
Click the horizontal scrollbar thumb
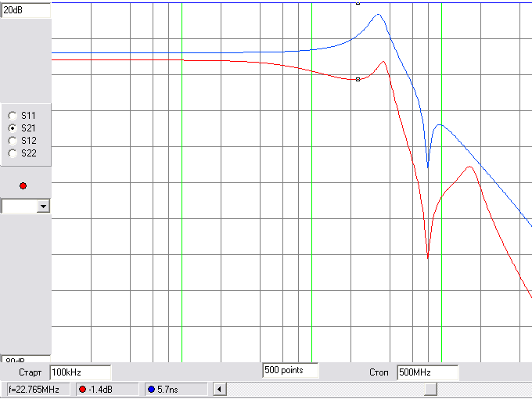coord(430,389)
